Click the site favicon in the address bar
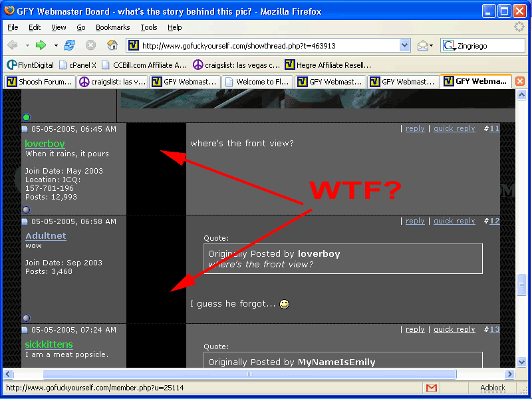 (134, 45)
